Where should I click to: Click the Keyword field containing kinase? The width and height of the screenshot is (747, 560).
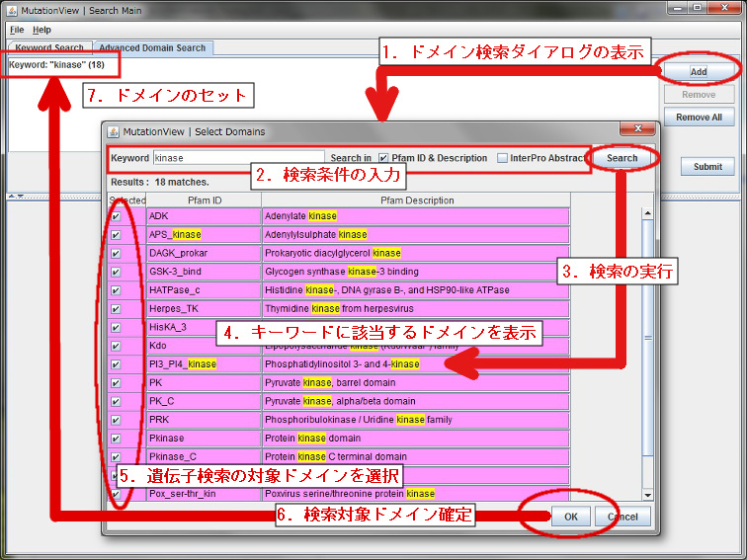coord(238,158)
